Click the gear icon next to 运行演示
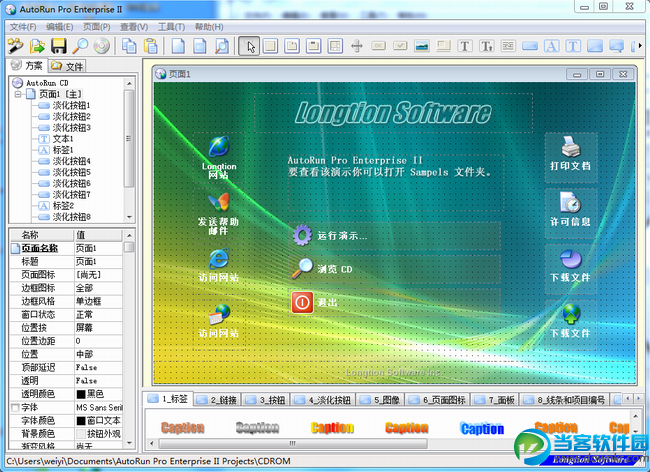The height and width of the screenshot is (472, 650). point(302,235)
